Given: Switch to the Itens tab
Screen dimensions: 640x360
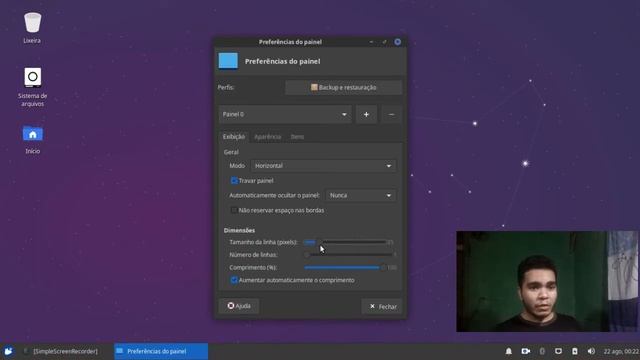Looking at the screenshot, I should point(297,137).
